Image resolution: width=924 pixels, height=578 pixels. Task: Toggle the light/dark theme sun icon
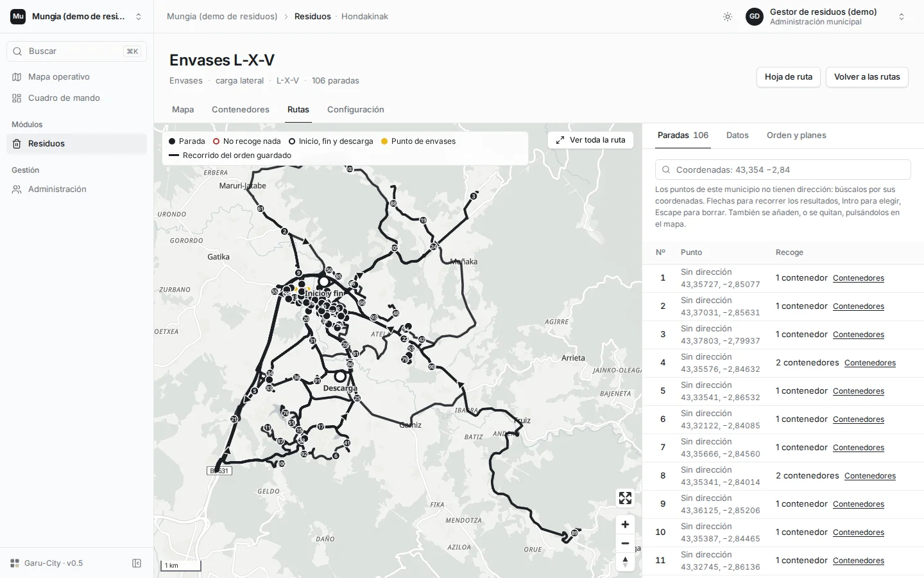click(728, 17)
